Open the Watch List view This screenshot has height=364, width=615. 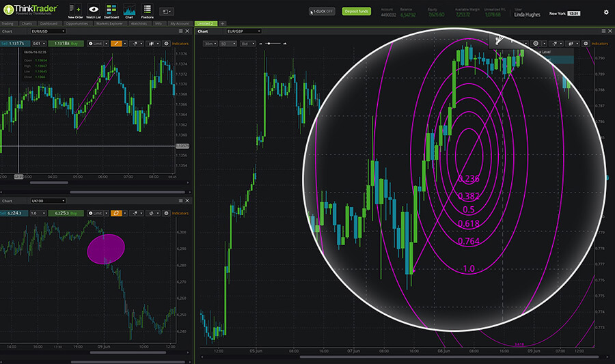tap(94, 11)
